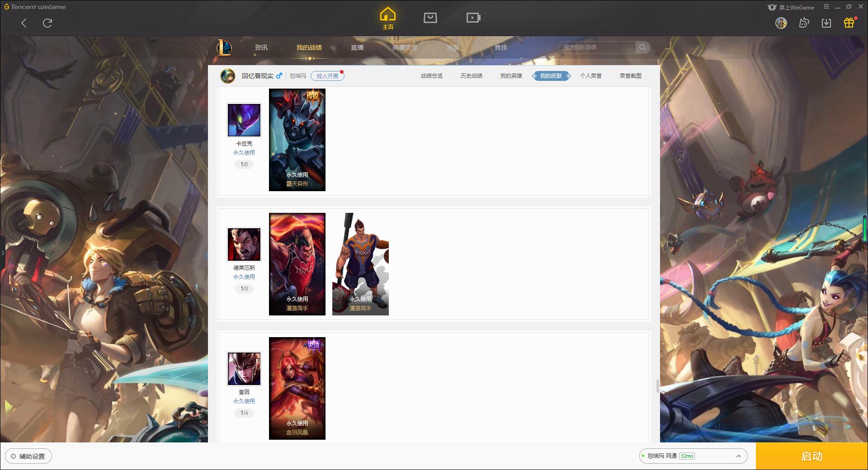This screenshot has height=470, width=868.
Task: Click the 1/6 skin count badge
Action: (244, 164)
